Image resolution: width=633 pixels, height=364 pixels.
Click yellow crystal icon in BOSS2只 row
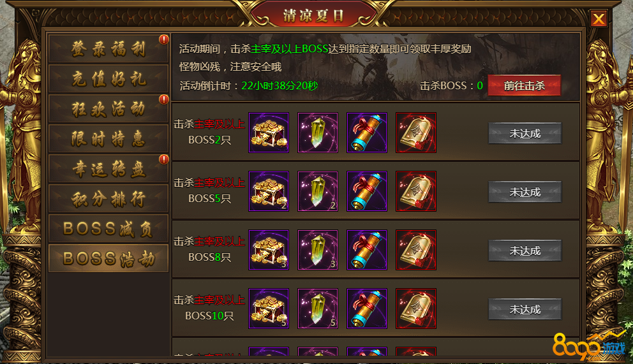point(318,133)
